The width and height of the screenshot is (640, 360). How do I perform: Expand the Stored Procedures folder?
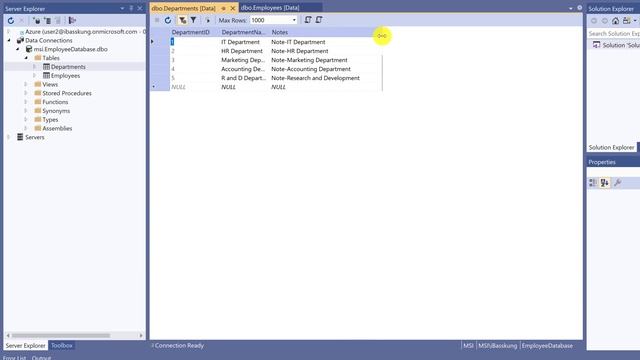(x=26, y=93)
